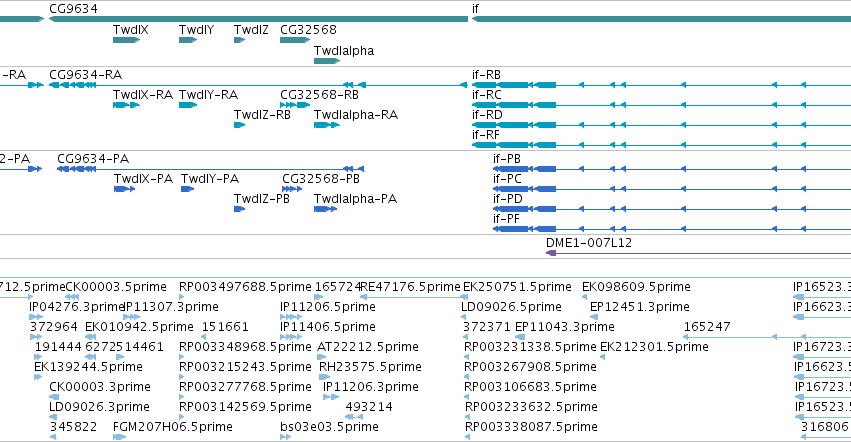
Task: Click the RP003215243.5prime EST
Action: point(182,377)
